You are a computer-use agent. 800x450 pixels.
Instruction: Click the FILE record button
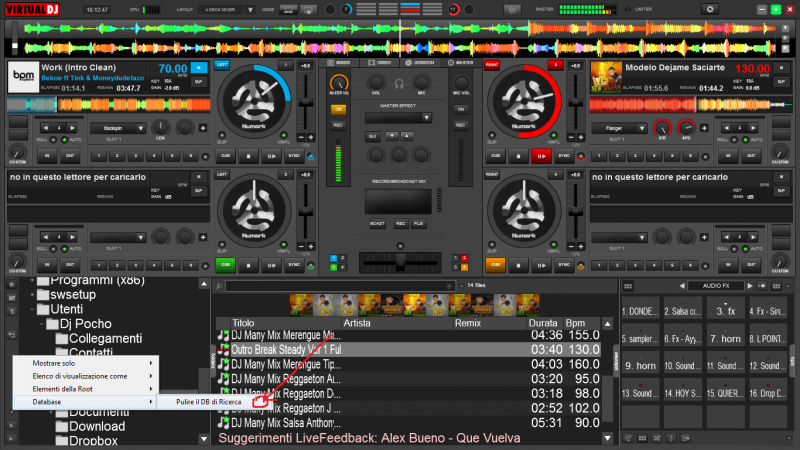tap(418, 223)
